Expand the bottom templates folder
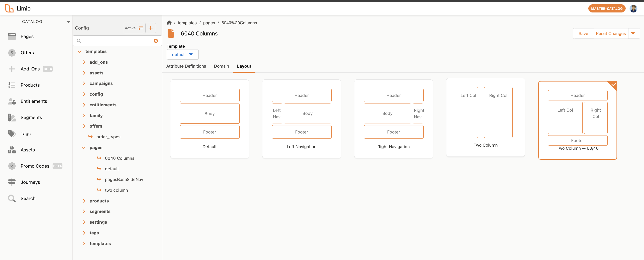This screenshot has height=260, width=644. coord(84,244)
